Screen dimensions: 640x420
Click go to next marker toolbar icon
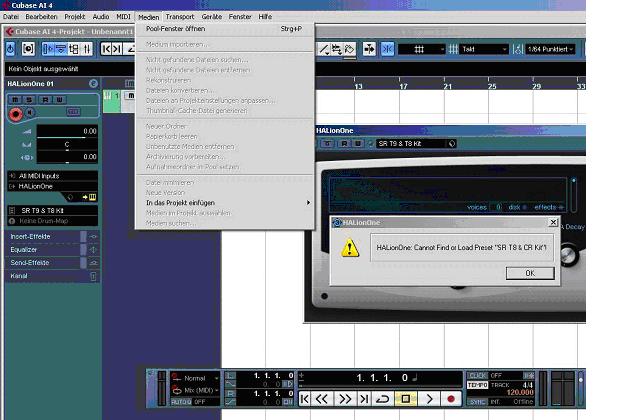117,49
